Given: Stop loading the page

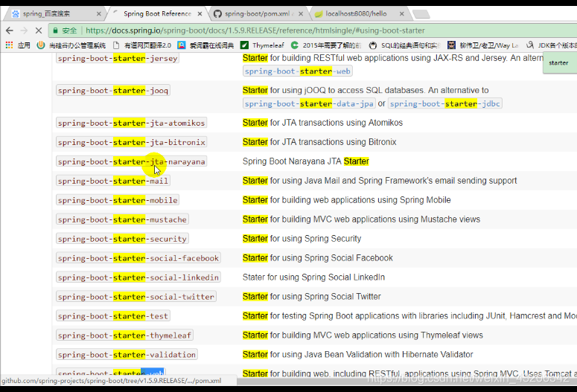Looking at the screenshot, I should (39, 30).
